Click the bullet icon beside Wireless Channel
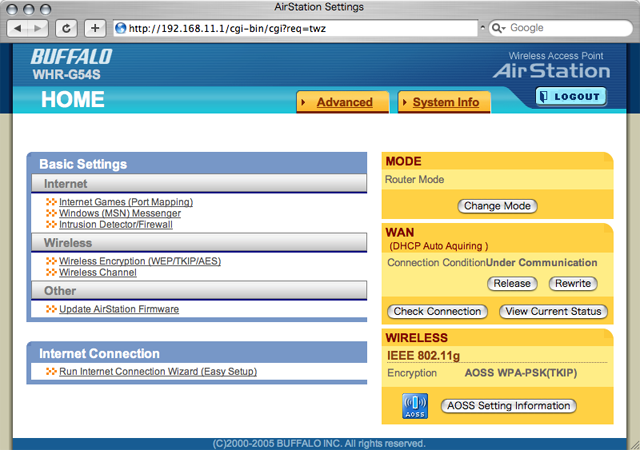Image resolution: width=640 pixels, height=450 pixels. click(x=51, y=272)
